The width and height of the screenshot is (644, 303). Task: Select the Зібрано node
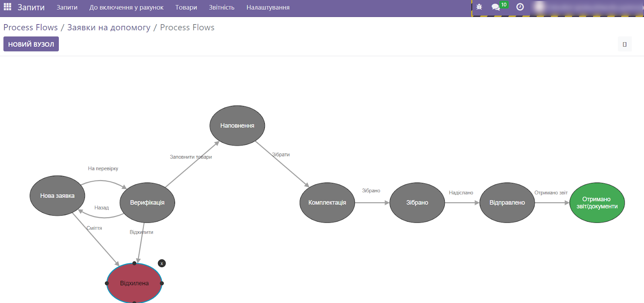[x=417, y=203]
